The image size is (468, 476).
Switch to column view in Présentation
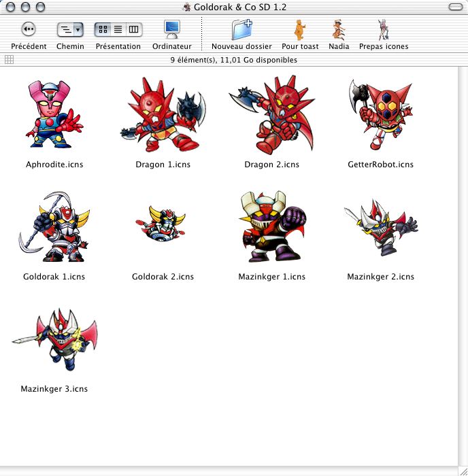pyautogui.click(x=133, y=29)
